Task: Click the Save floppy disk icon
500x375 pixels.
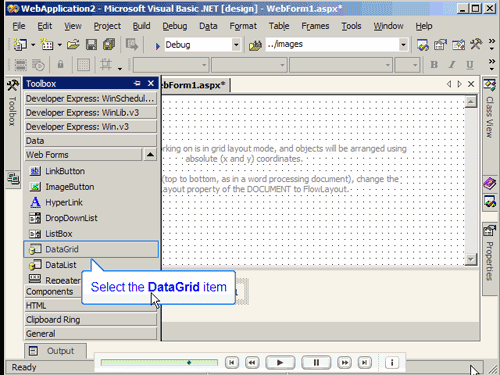Action: click(91, 44)
